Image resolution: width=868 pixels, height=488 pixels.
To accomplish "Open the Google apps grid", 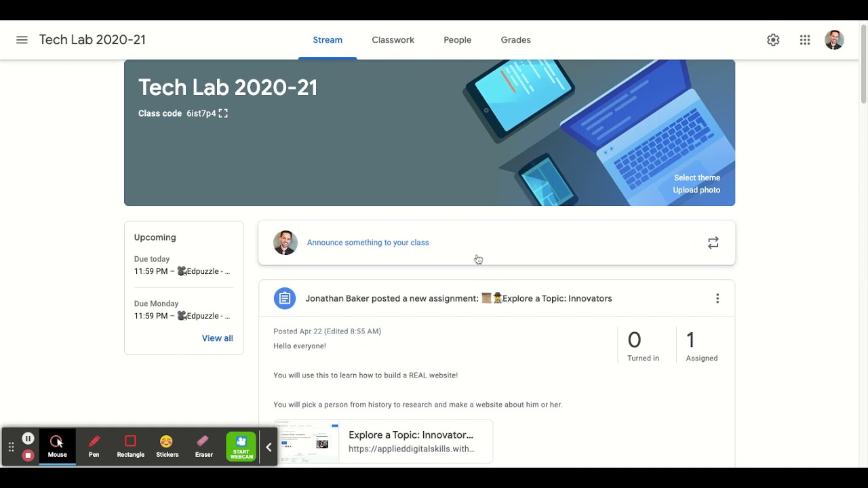I will point(805,40).
